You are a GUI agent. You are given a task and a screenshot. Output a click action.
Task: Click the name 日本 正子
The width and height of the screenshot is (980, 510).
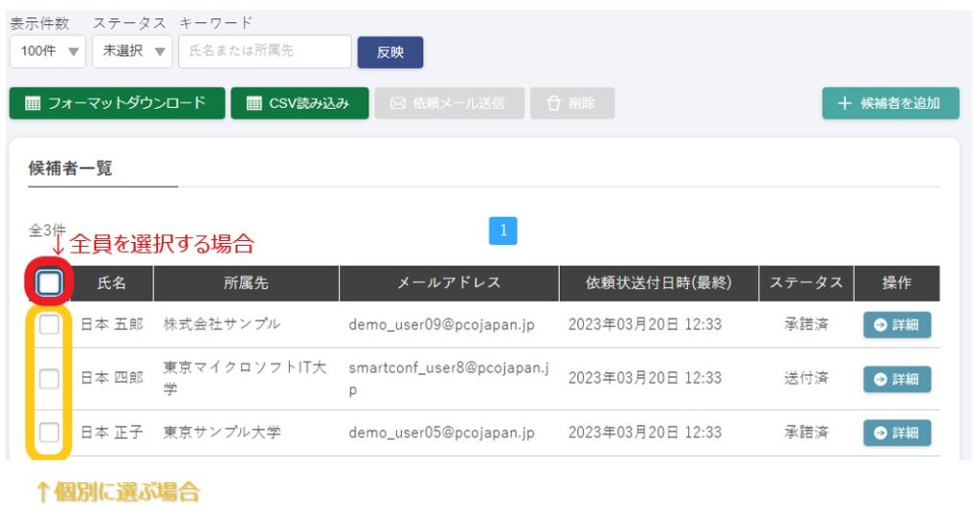112,432
